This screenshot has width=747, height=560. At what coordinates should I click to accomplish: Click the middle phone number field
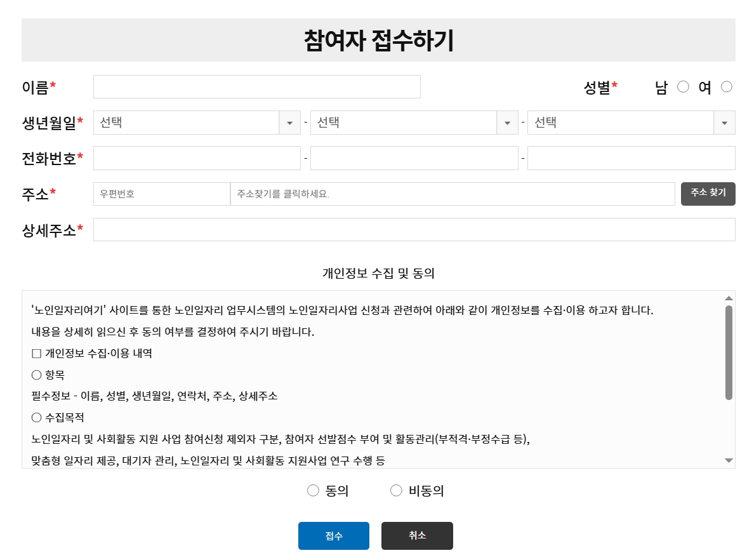click(413, 158)
